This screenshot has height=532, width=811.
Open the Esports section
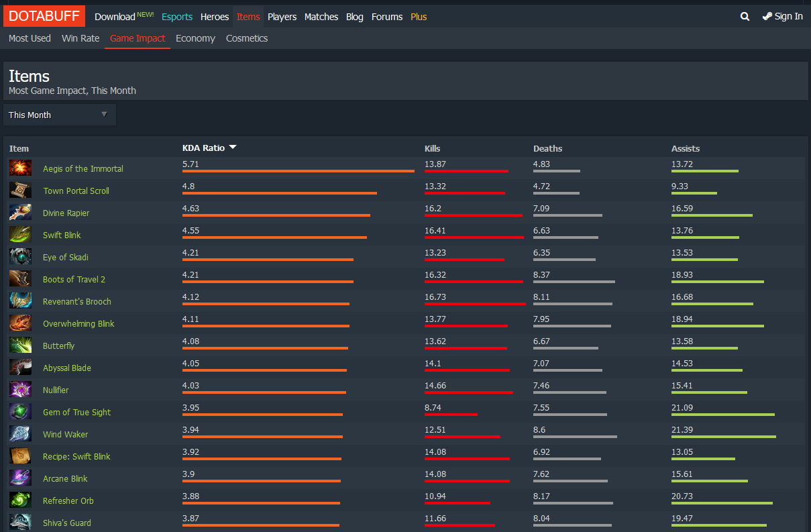click(x=177, y=17)
